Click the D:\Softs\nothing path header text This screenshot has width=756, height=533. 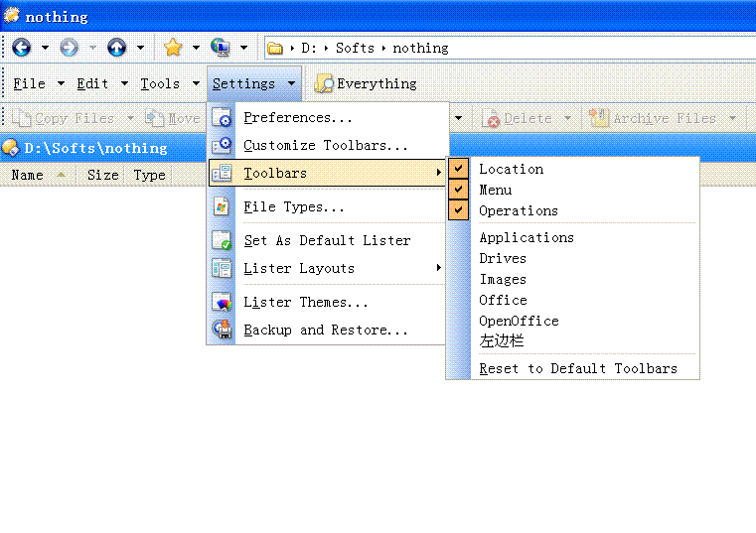coord(95,148)
